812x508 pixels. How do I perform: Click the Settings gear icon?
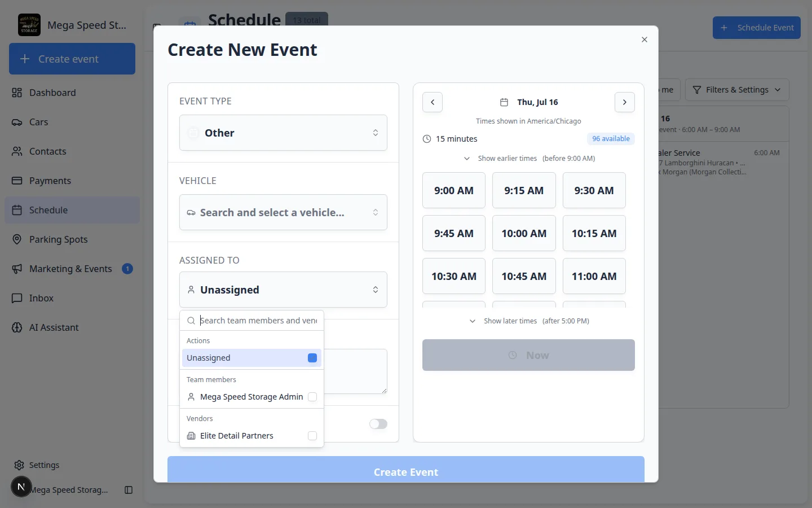(x=19, y=465)
